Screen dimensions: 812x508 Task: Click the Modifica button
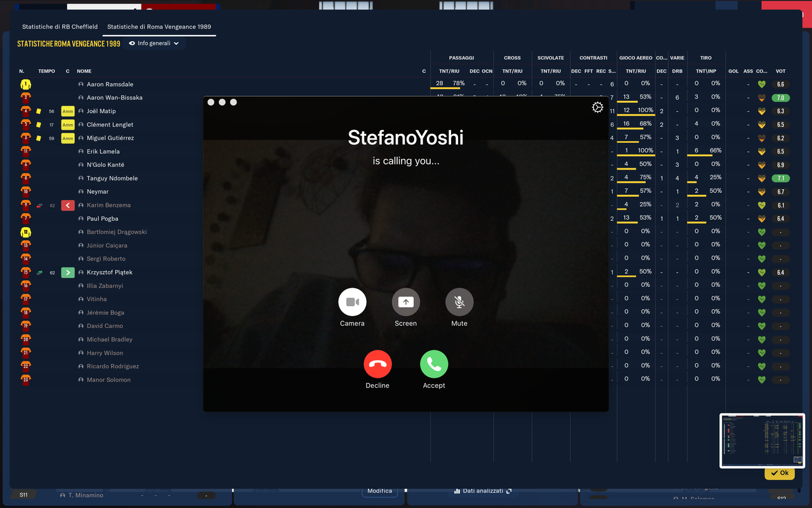[379, 491]
